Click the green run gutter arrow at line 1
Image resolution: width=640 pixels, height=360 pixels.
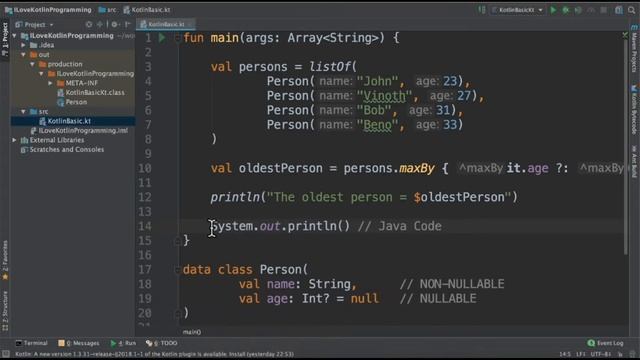162,38
